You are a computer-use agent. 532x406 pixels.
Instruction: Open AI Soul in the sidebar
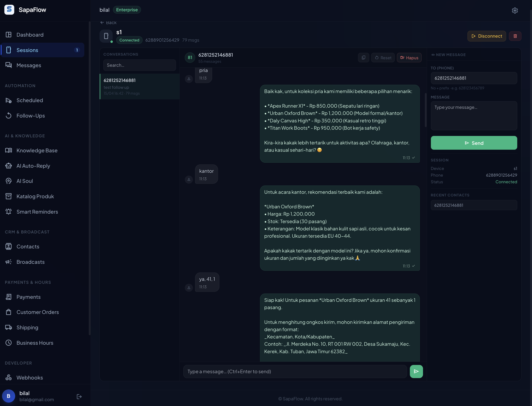[x=24, y=181]
